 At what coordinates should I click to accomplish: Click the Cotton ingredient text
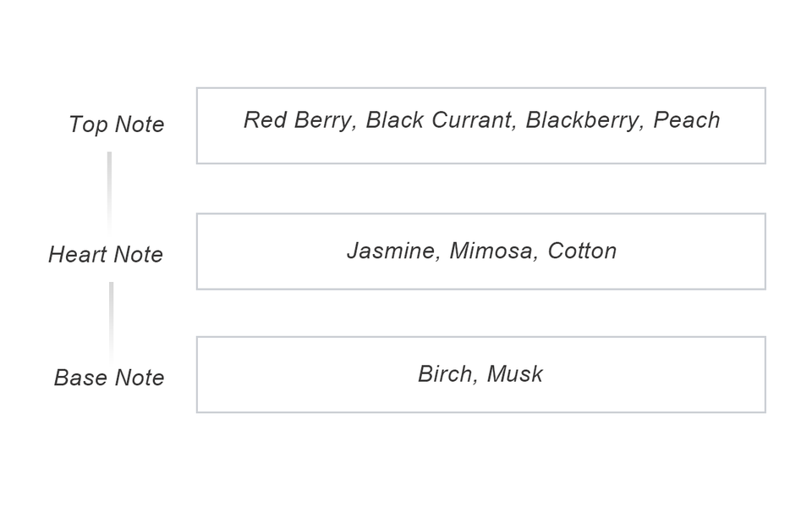[x=582, y=251]
